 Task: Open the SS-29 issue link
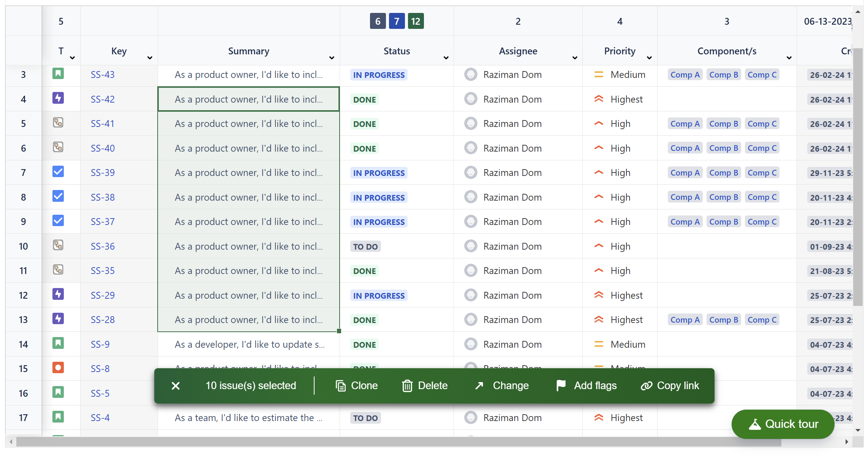103,295
